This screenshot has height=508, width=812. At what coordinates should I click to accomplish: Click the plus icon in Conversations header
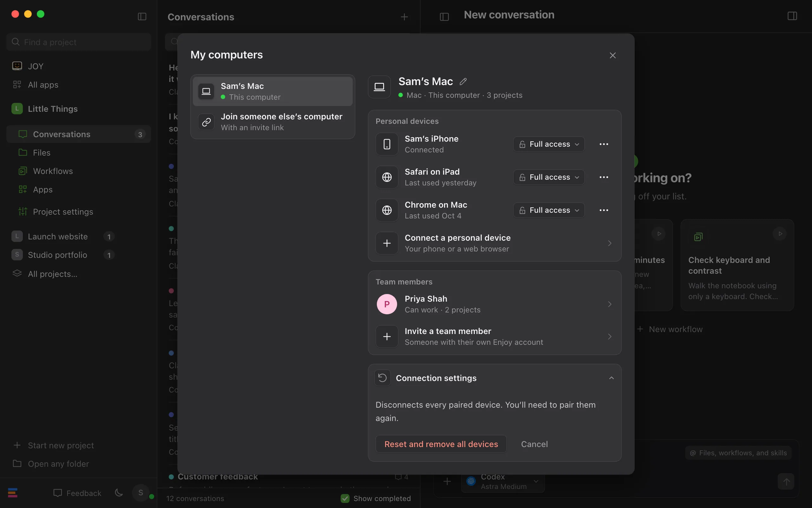[x=404, y=17]
